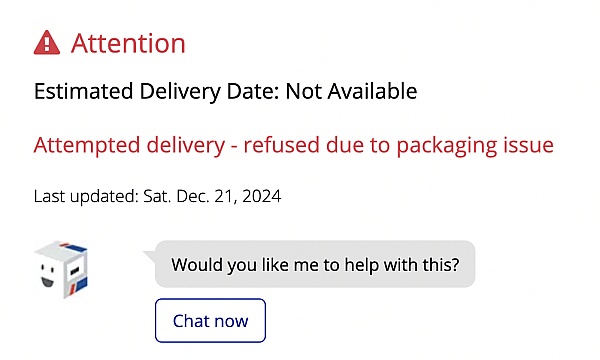The width and height of the screenshot is (600, 360).
Task: Click the red-blue stripe atop the mascot box
Action: [x=73, y=246]
